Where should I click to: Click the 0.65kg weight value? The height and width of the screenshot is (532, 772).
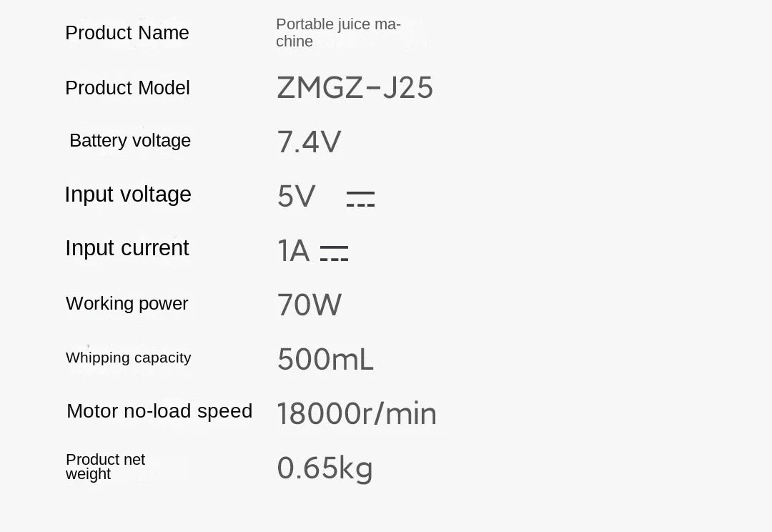325,468
